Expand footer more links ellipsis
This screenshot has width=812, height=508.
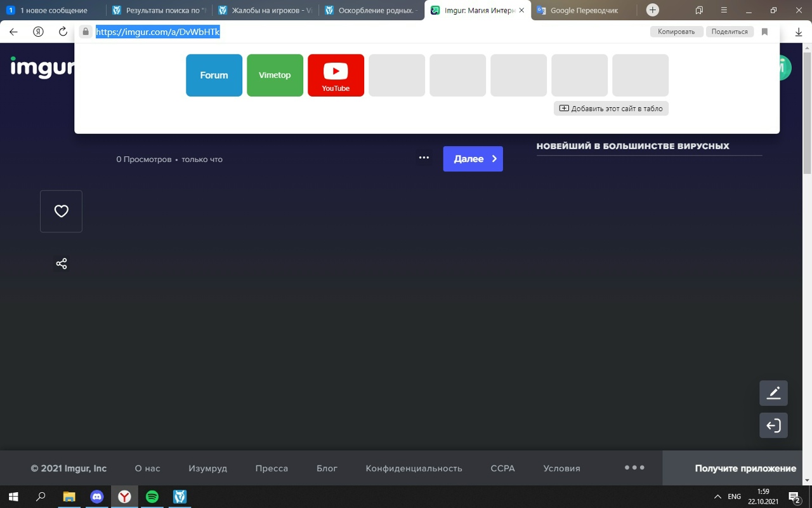click(634, 467)
